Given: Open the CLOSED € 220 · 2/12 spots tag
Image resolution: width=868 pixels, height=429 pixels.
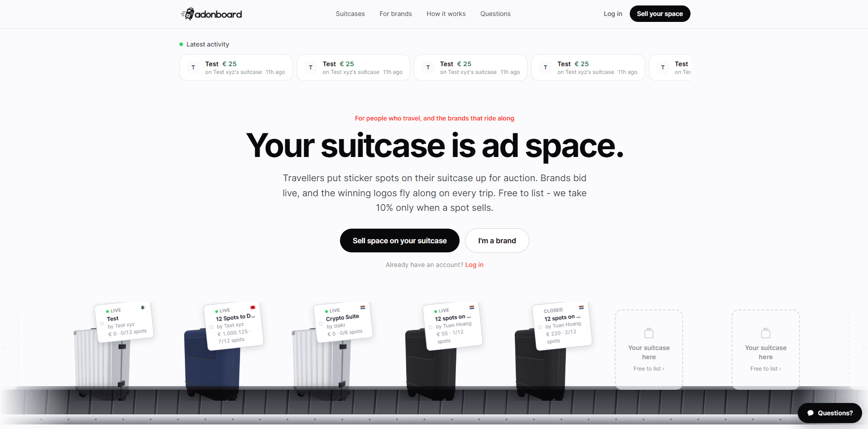Looking at the screenshot, I should (x=562, y=326).
